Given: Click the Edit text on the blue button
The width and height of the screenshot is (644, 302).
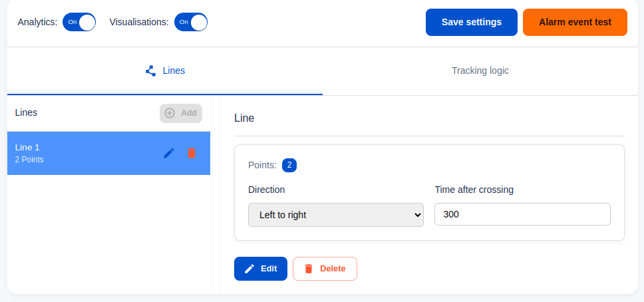Looking at the screenshot, I should click(x=269, y=269).
